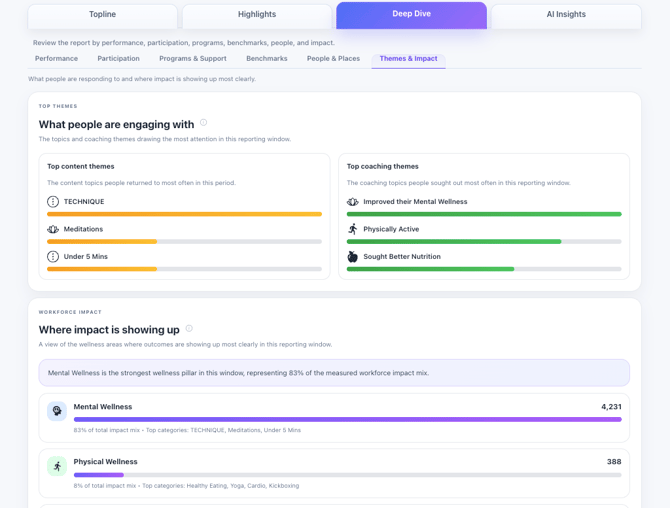Switch to the Highlights tab

[257, 16]
